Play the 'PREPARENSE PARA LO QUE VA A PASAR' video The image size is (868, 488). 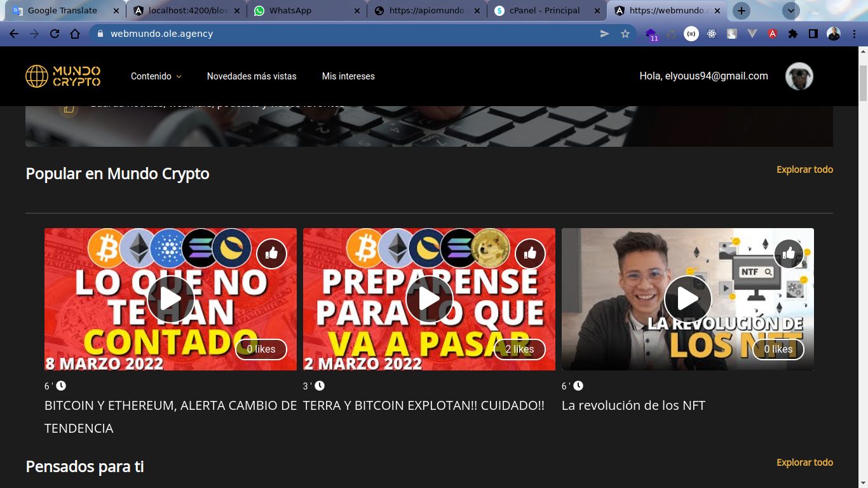[x=429, y=299]
